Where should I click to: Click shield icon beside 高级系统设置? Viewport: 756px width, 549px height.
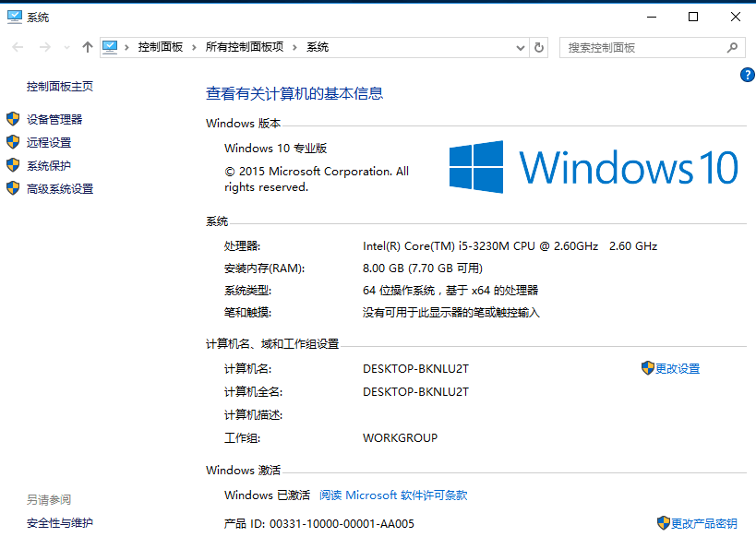pos(13,188)
